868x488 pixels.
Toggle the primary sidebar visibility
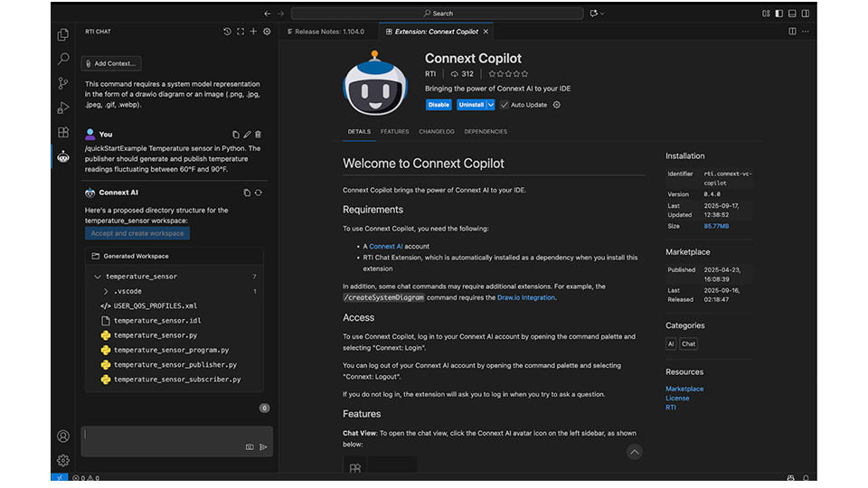point(778,14)
